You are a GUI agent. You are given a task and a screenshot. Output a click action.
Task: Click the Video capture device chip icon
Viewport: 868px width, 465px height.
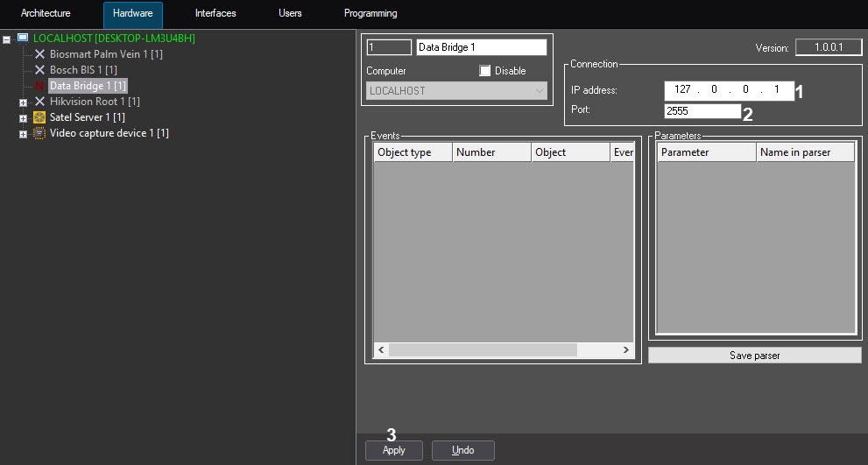pyautogui.click(x=39, y=133)
